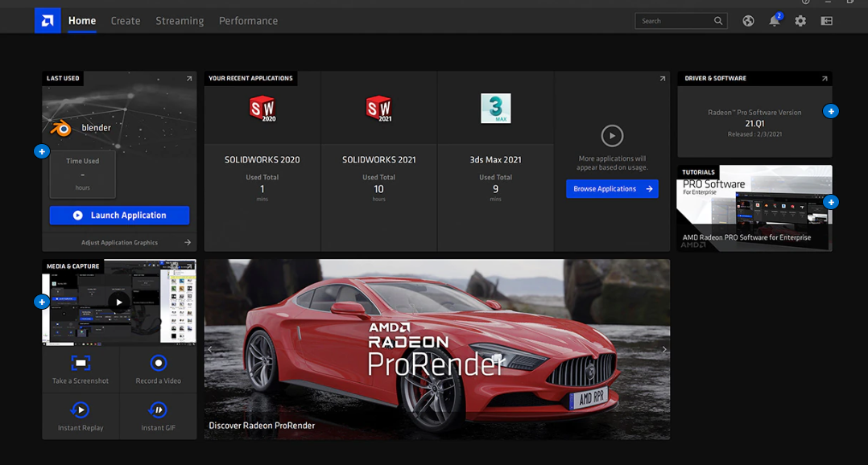Image resolution: width=868 pixels, height=465 pixels.
Task: Open the settings gear icon
Action: pyautogui.click(x=800, y=21)
